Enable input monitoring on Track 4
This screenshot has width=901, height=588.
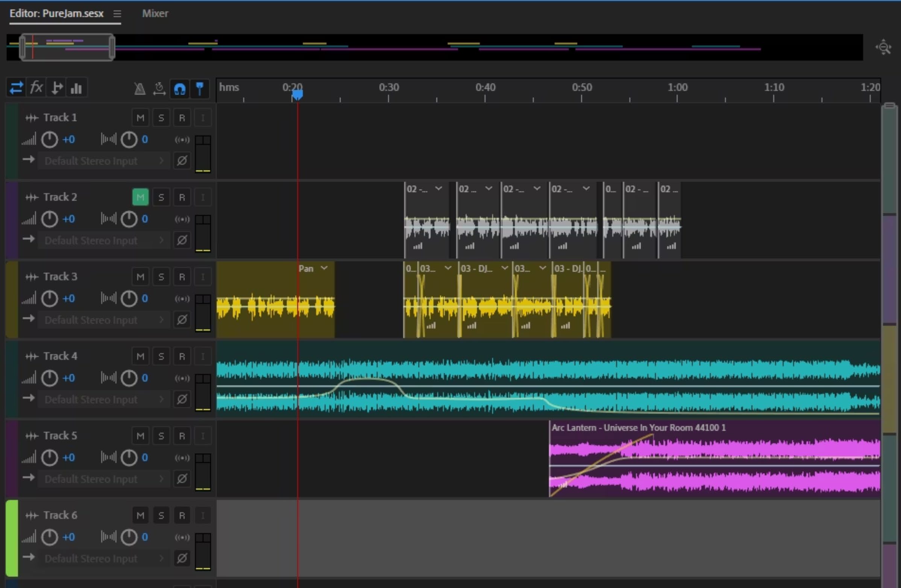click(203, 356)
